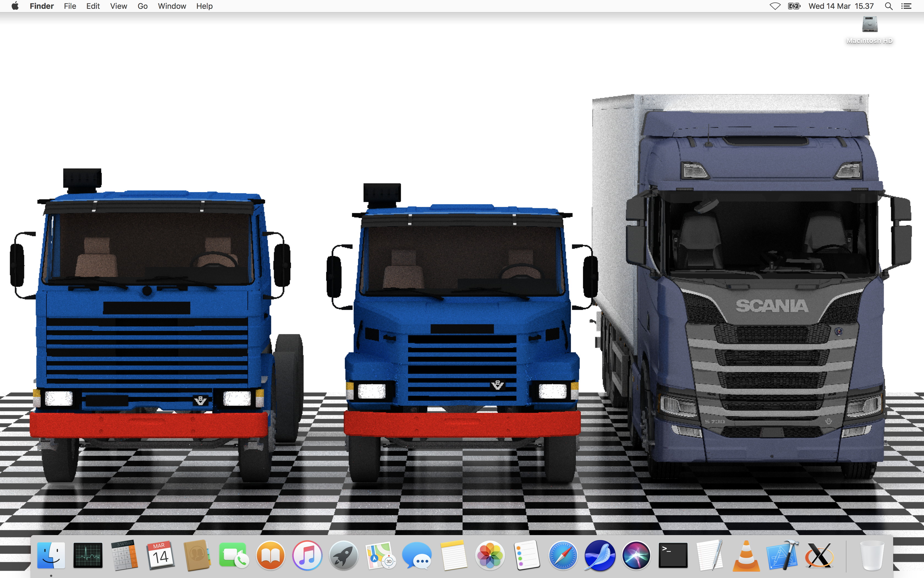Viewport: 924px width, 578px height.
Task: Open the View menu
Action: pos(118,6)
